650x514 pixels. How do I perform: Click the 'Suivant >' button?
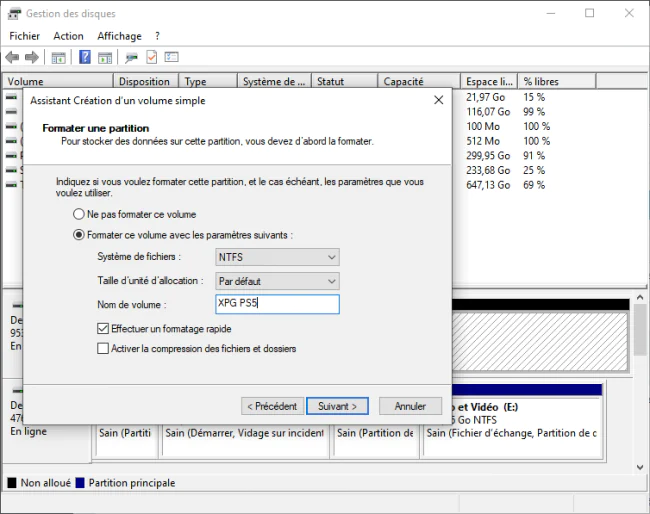coord(337,406)
